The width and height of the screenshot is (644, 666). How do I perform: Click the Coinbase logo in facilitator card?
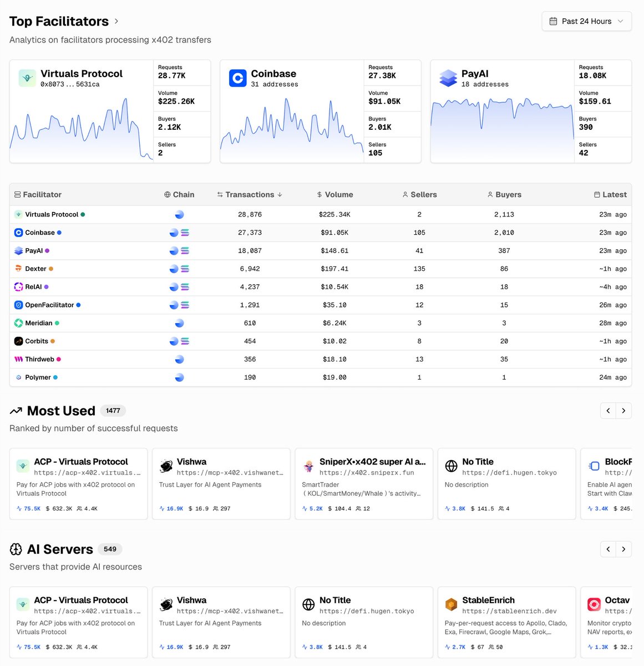pyautogui.click(x=237, y=78)
